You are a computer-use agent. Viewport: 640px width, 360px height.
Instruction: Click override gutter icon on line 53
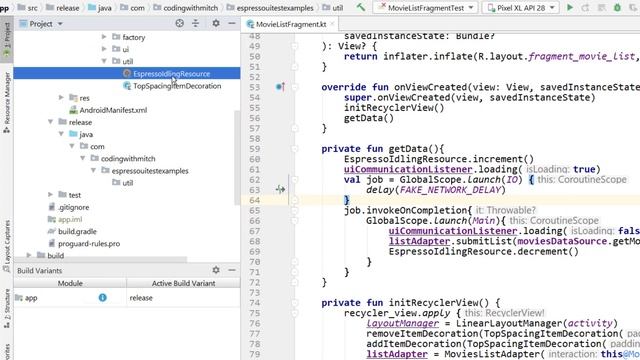coord(280,87)
